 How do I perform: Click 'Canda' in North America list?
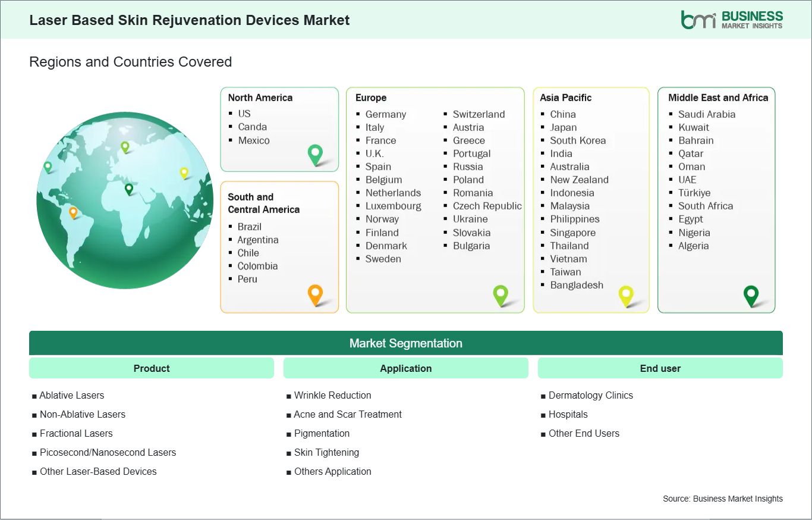[253, 127]
